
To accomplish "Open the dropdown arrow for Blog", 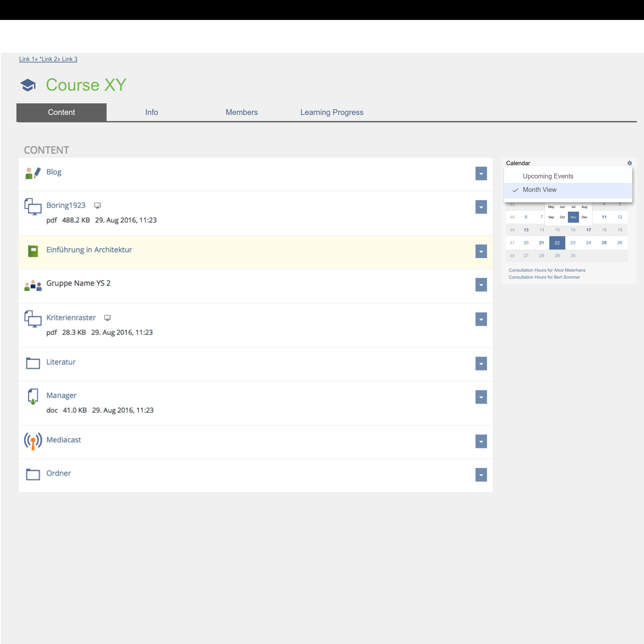I will 481,174.
